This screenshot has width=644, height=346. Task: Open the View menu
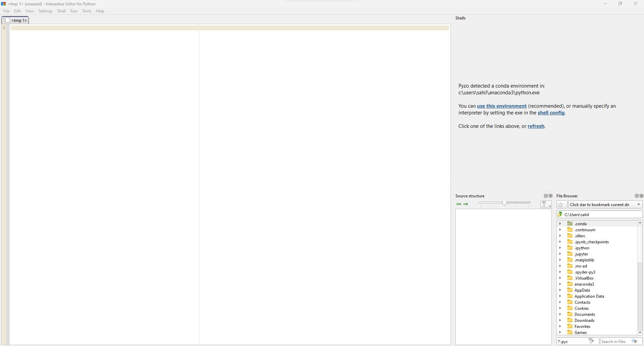coord(30,11)
